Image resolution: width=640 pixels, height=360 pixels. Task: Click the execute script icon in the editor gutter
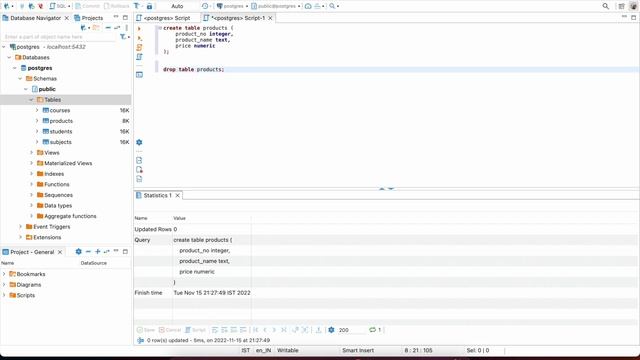coord(139,47)
